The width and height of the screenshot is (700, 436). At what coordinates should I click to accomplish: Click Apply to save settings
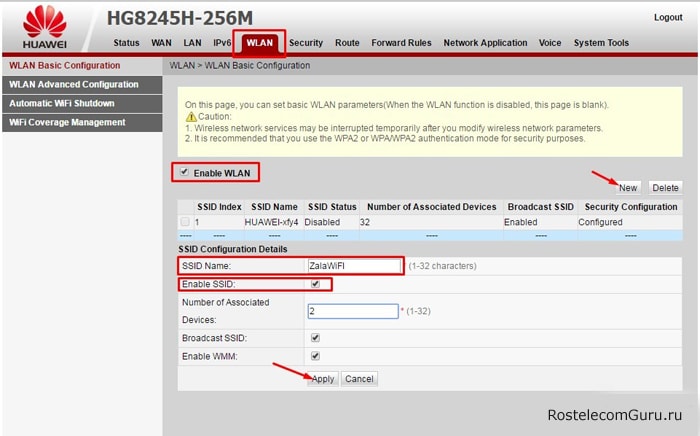(x=322, y=379)
